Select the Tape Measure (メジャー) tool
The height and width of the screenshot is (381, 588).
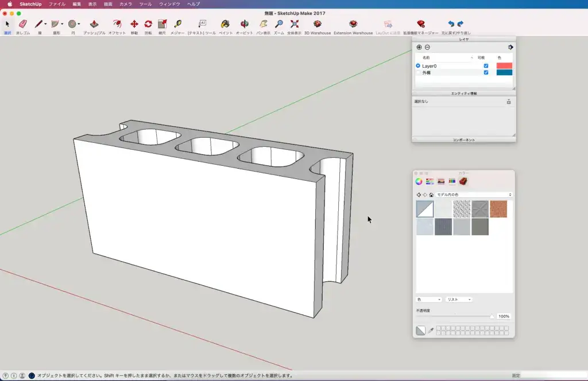177,24
